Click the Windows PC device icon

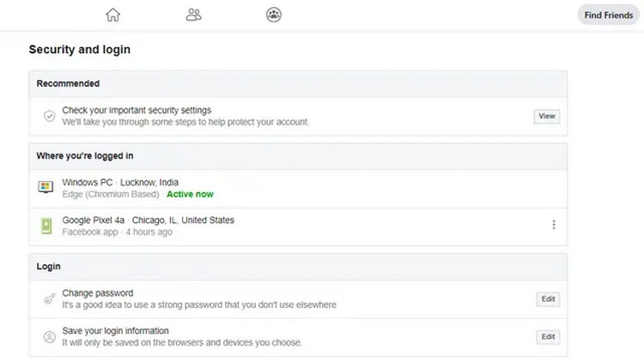[x=46, y=188]
